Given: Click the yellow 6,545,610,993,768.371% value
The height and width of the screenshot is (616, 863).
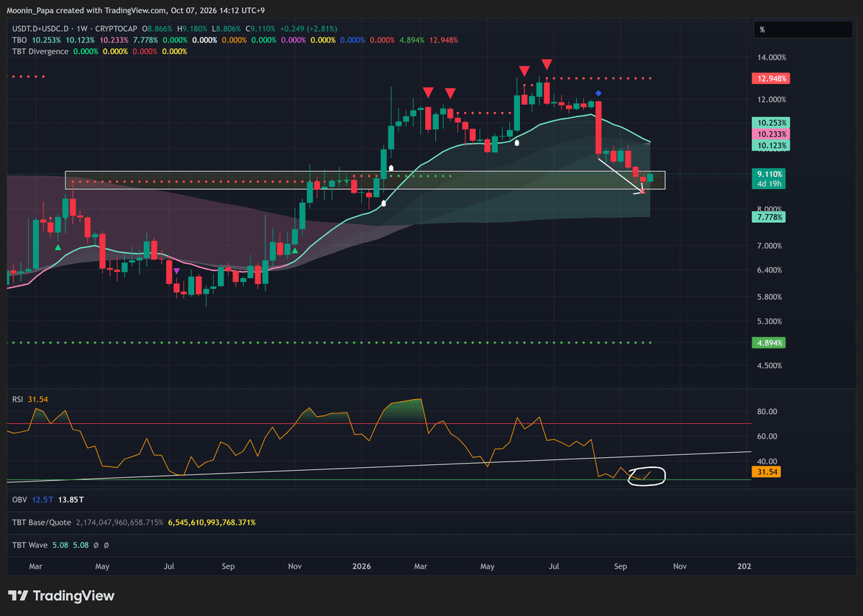Looking at the screenshot, I should 211,522.
